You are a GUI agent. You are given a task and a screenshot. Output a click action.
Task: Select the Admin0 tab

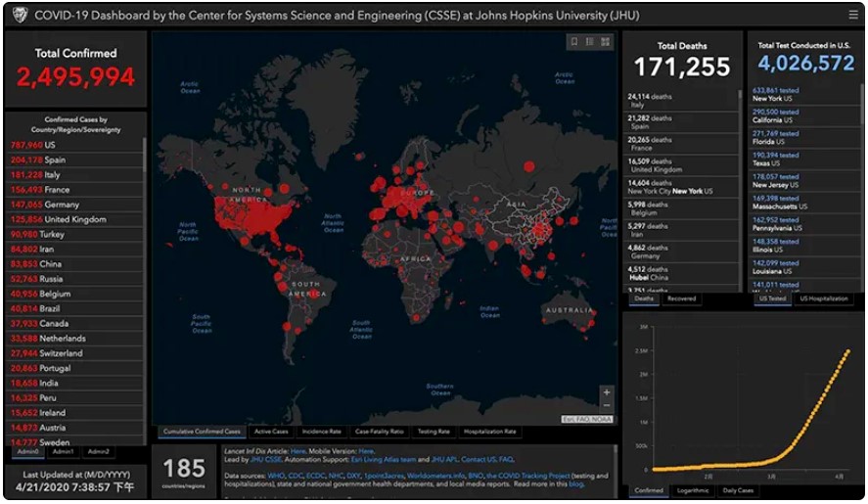tap(27, 452)
